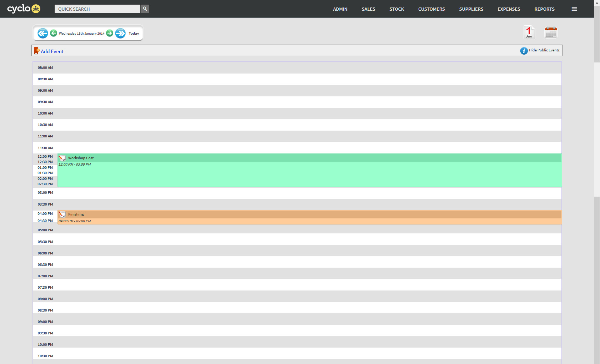Open the Customers menu
600x364 pixels.
pyautogui.click(x=431, y=9)
